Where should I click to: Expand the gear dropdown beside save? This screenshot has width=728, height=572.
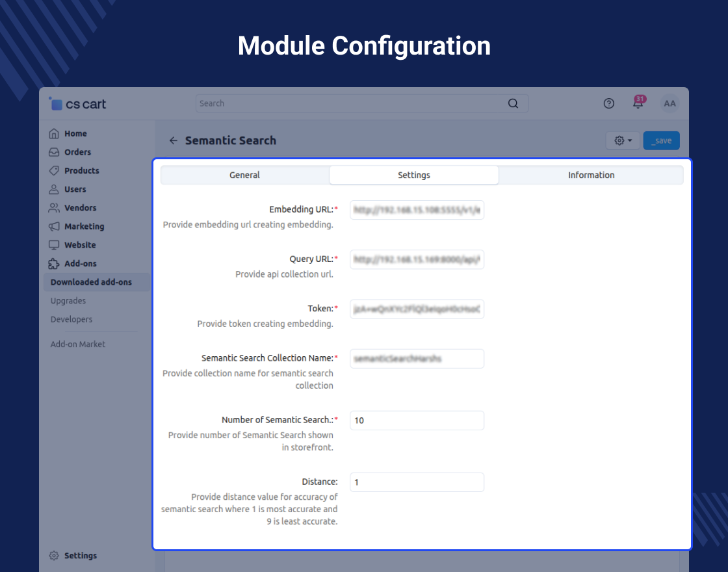(623, 140)
